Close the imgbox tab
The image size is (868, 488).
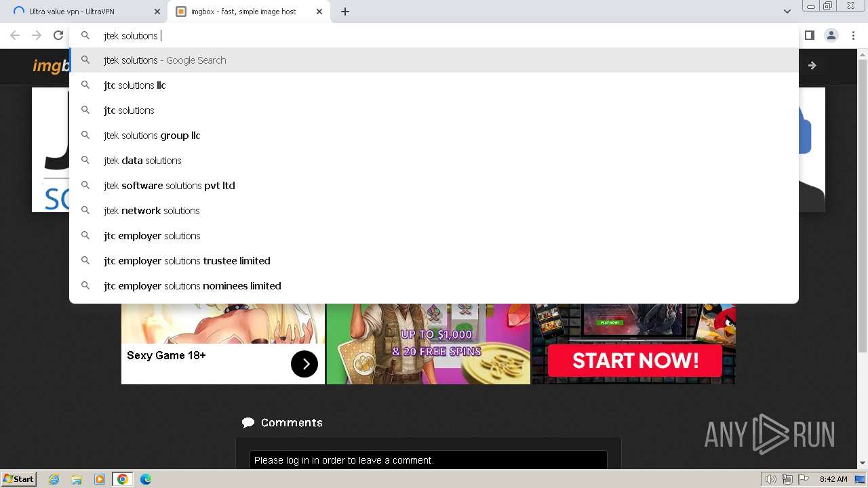319,12
